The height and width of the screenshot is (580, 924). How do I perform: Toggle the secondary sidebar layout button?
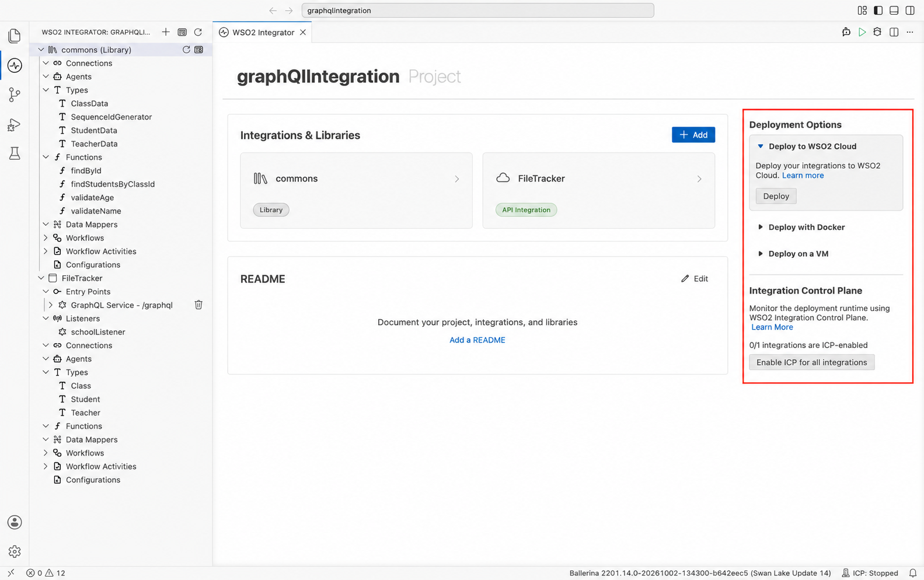pos(910,11)
